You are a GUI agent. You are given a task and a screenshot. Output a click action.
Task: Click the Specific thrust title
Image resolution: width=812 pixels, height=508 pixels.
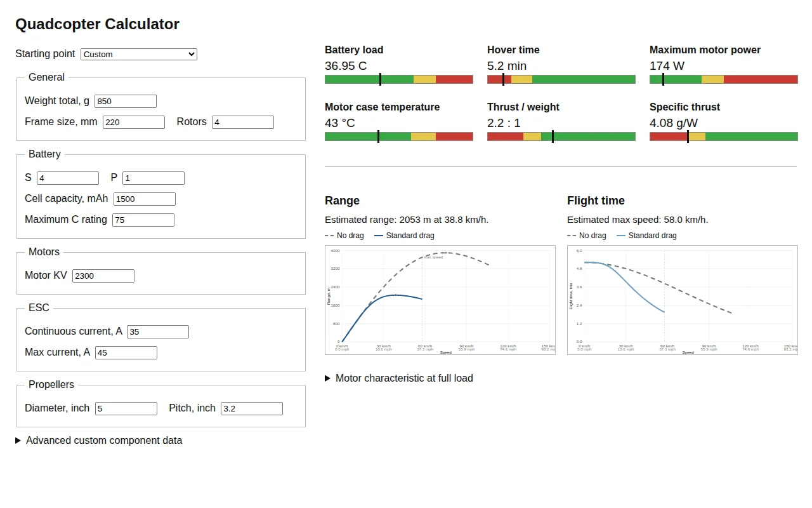[x=684, y=107]
